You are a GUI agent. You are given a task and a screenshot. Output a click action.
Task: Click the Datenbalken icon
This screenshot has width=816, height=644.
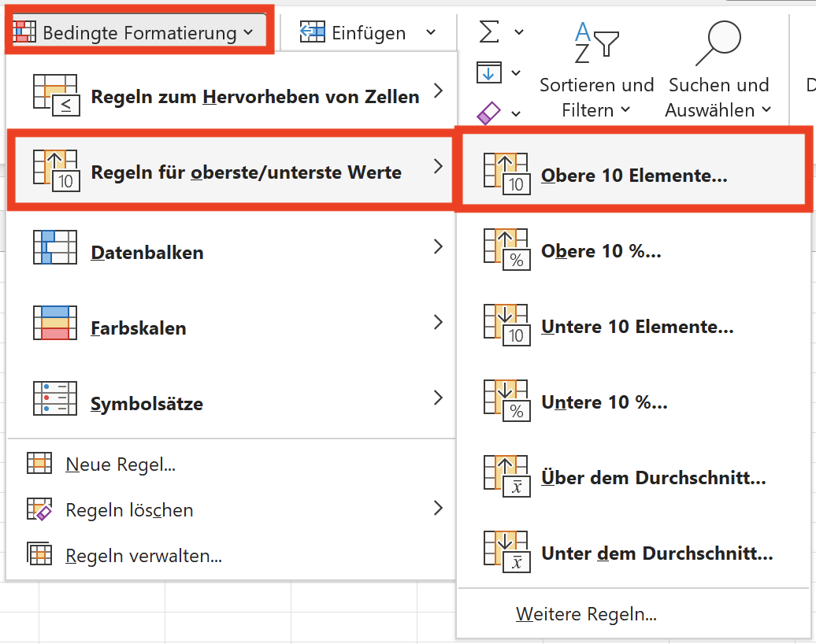click(x=54, y=247)
